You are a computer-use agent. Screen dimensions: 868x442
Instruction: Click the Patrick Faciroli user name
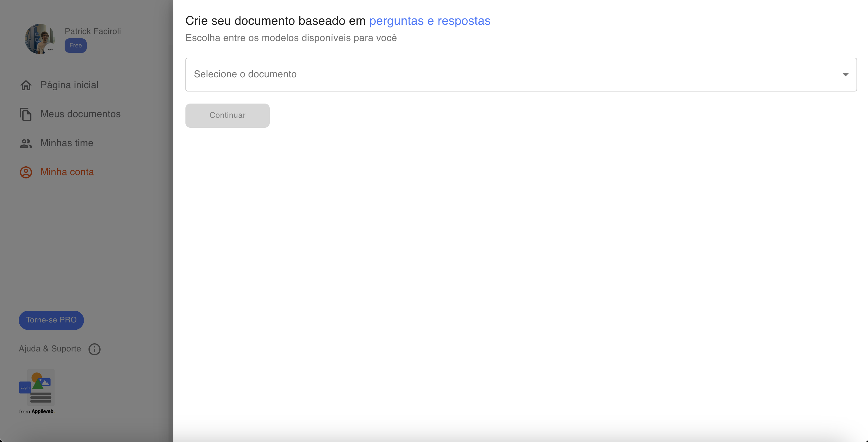pyautogui.click(x=93, y=31)
